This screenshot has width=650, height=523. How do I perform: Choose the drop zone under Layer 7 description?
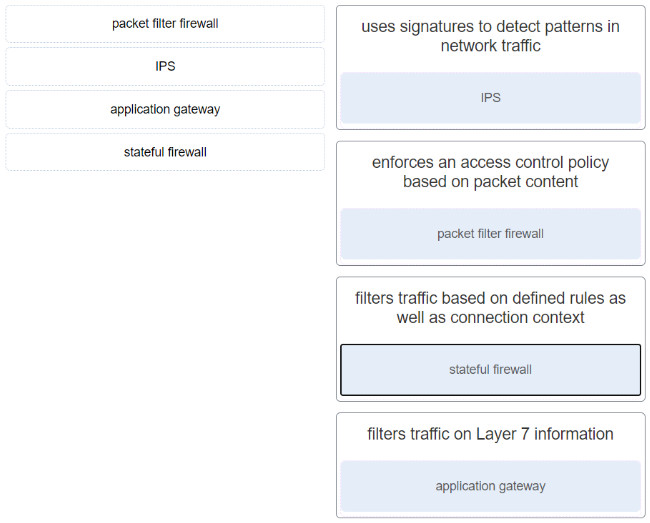point(490,486)
